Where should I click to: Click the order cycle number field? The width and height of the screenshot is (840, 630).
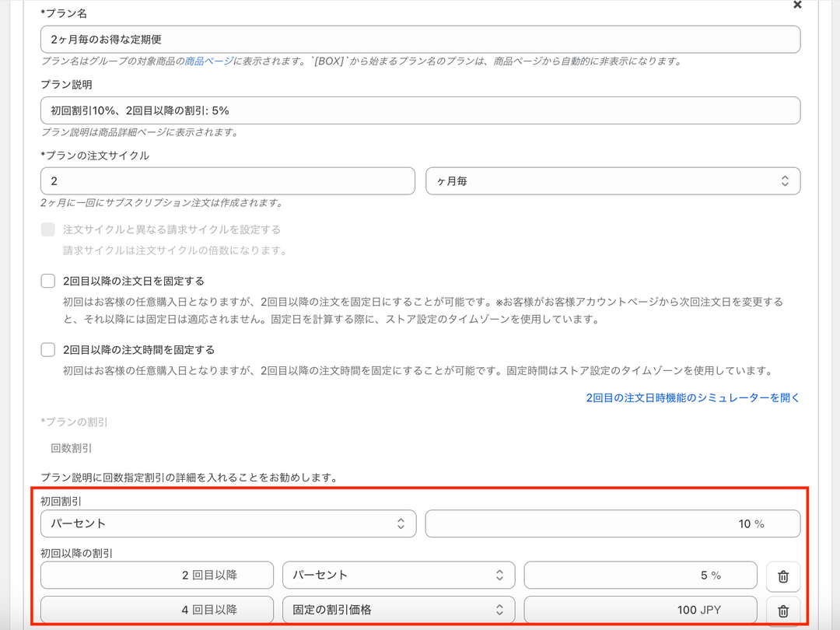pyautogui.click(x=227, y=181)
